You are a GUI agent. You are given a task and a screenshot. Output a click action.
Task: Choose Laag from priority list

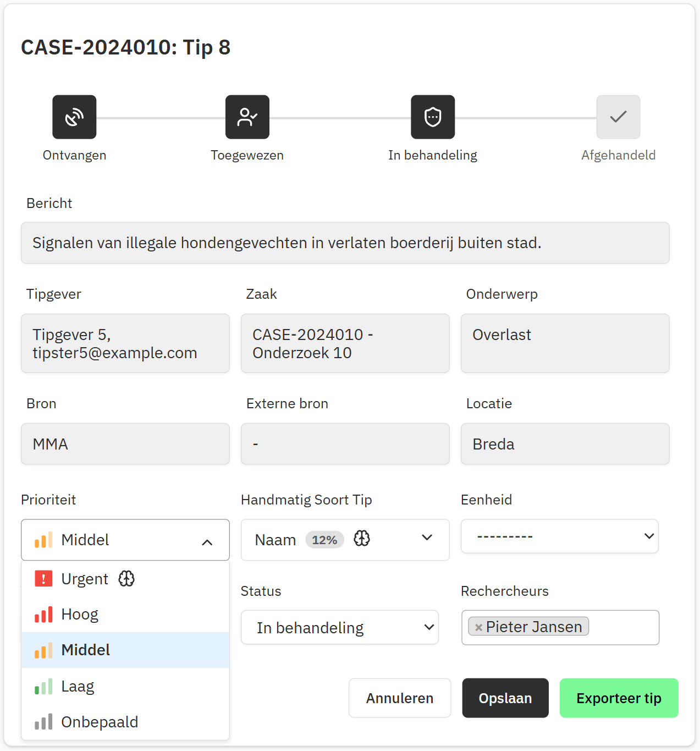point(78,687)
